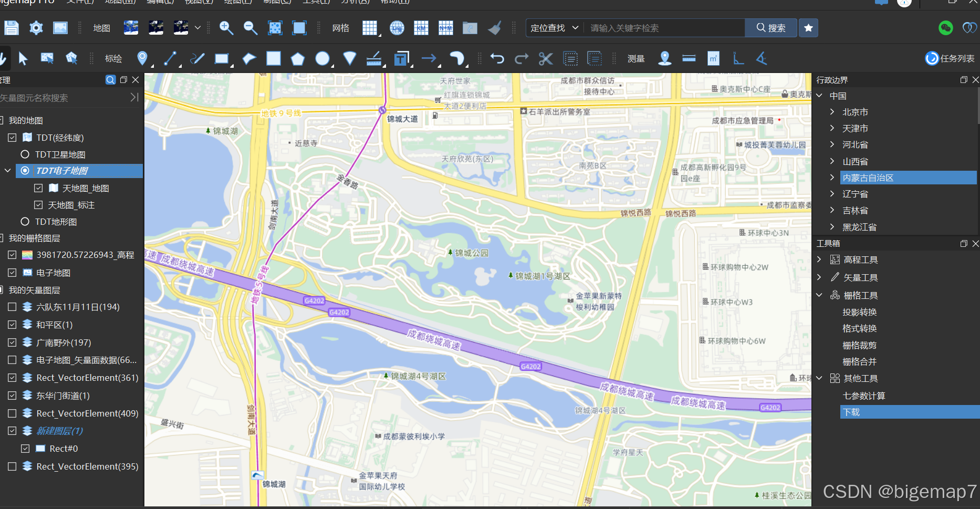Select the arrow pointer tool
This screenshot has width=980, height=509.
[23, 58]
